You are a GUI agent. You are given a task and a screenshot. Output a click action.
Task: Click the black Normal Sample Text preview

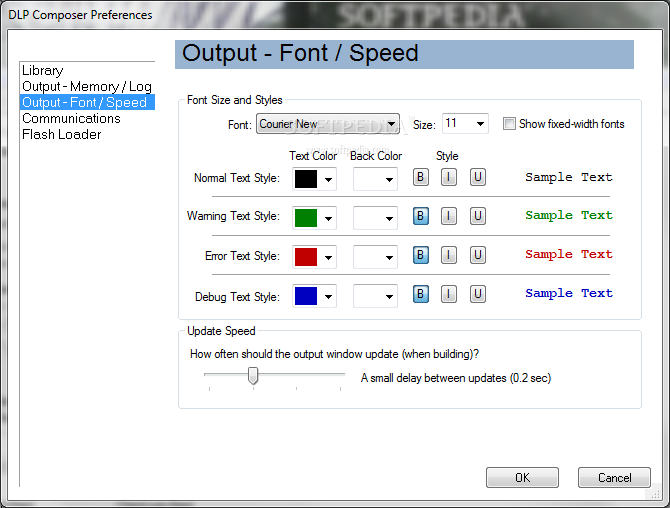569,177
